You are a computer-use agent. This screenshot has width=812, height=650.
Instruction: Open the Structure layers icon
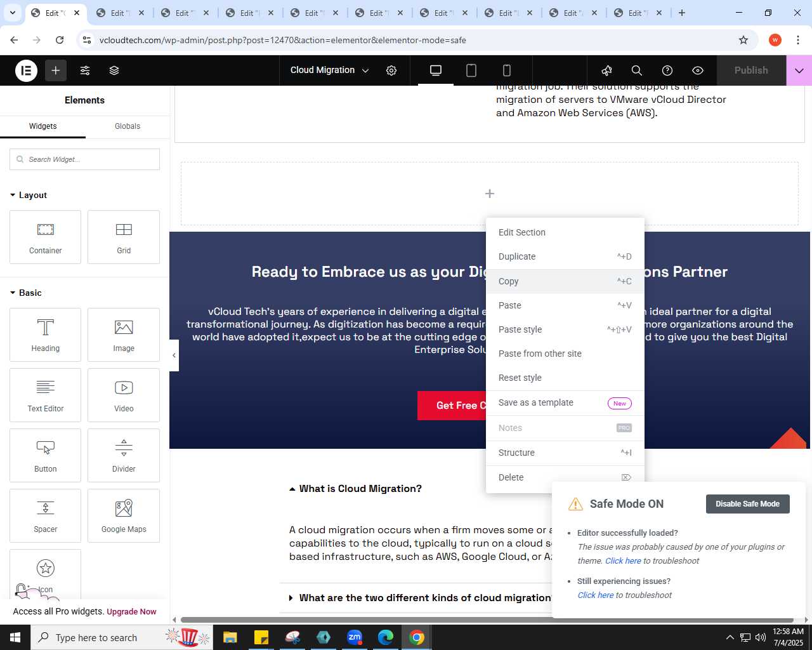point(114,70)
